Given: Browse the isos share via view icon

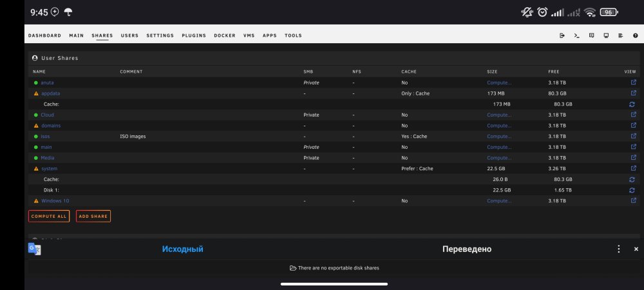Looking at the screenshot, I should [x=633, y=136].
